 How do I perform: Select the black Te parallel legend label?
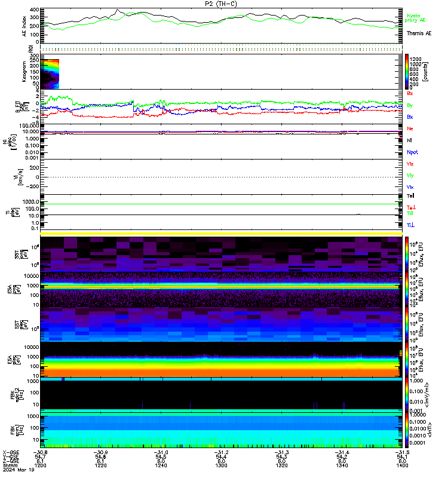click(410, 196)
